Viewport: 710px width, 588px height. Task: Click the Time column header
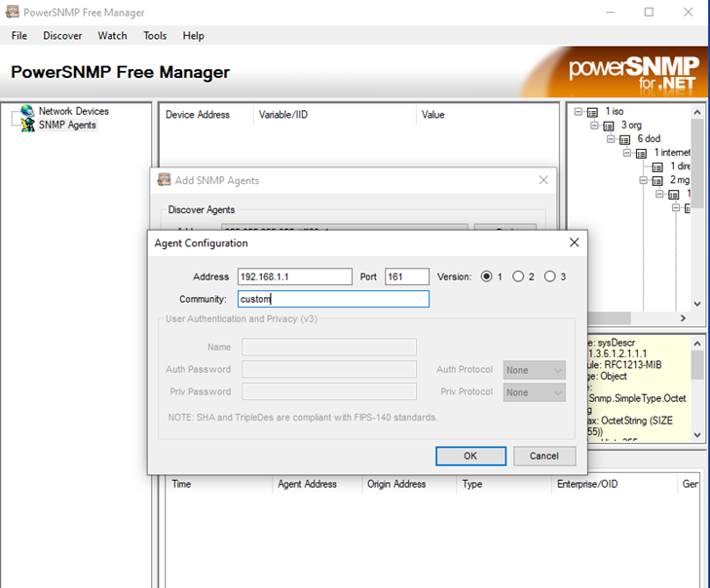point(219,484)
